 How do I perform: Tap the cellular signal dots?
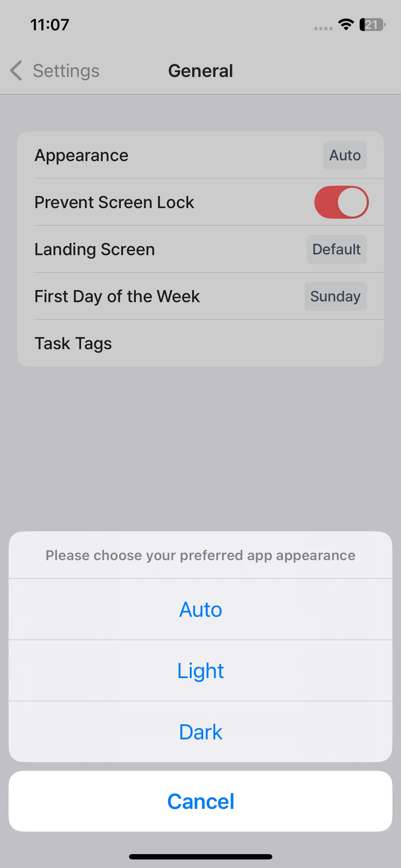pyautogui.click(x=323, y=29)
